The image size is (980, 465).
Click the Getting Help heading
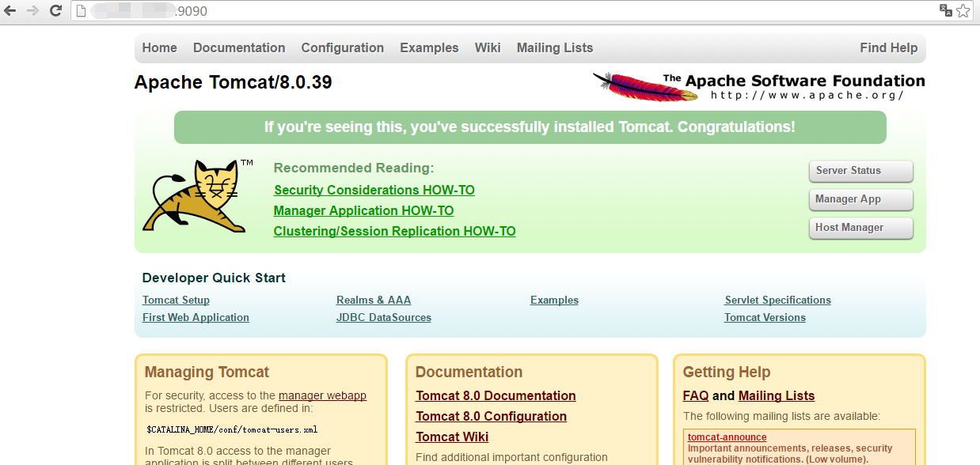(x=727, y=372)
